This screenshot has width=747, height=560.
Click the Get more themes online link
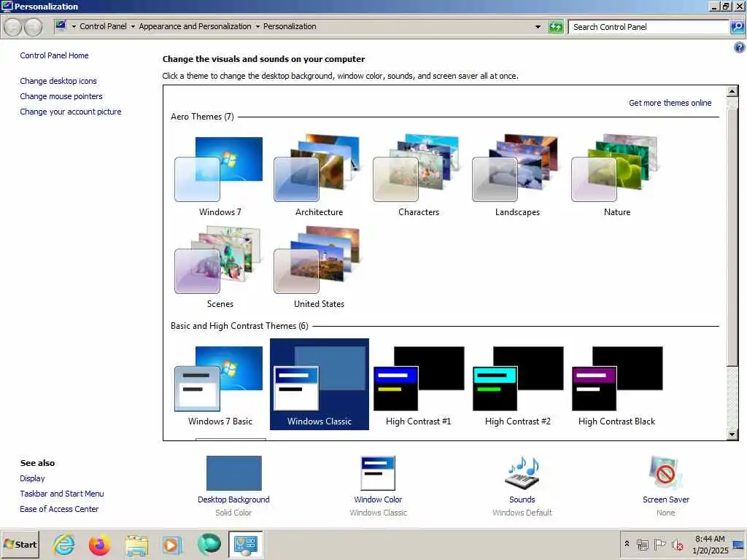tap(670, 103)
